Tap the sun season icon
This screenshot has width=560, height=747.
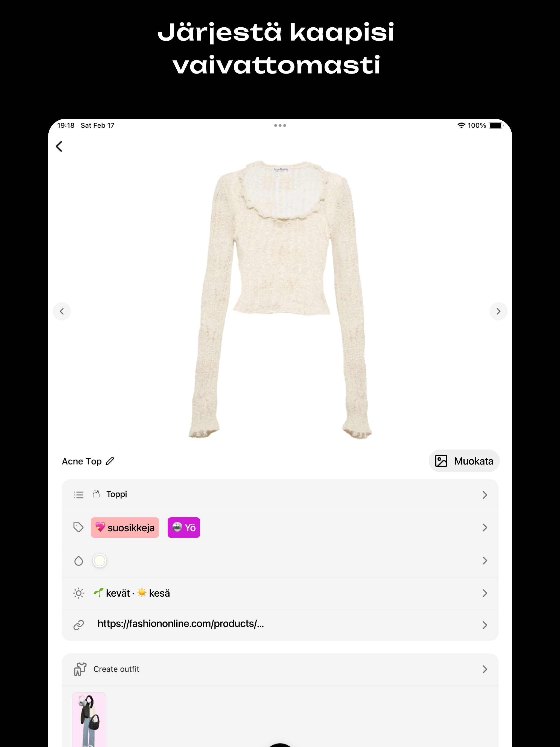click(x=79, y=593)
